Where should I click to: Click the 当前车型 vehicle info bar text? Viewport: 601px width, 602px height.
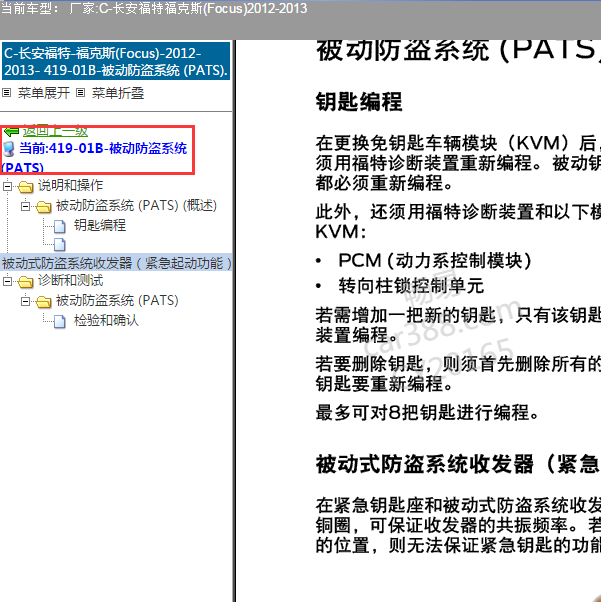pos(154,8)
